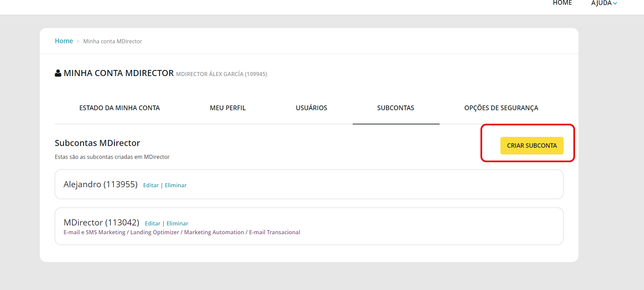The image size is (644, 290).
Task: Click the account name MDIRECTOR ÁLEX GARCÍA (109945)
Action: pyautogui.click(x=221, y=74)
